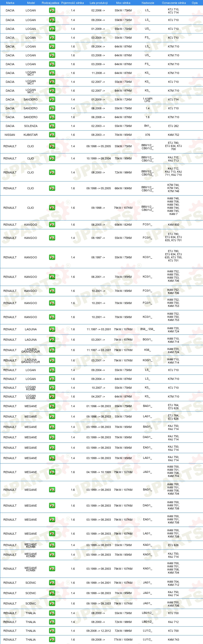Select the engine code K4M 850
Image resolution: width=203 pixels, height=644 pixels.
(x=173, y=225)
